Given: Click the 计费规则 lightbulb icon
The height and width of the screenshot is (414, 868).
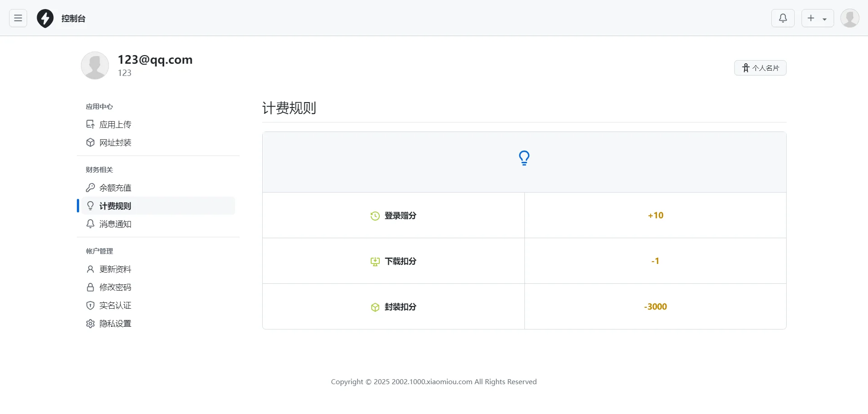Looking at the screenshot, I should (90, 206).
